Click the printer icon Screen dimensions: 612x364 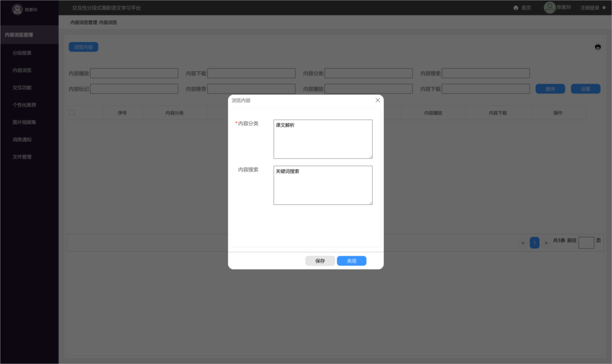597,47
